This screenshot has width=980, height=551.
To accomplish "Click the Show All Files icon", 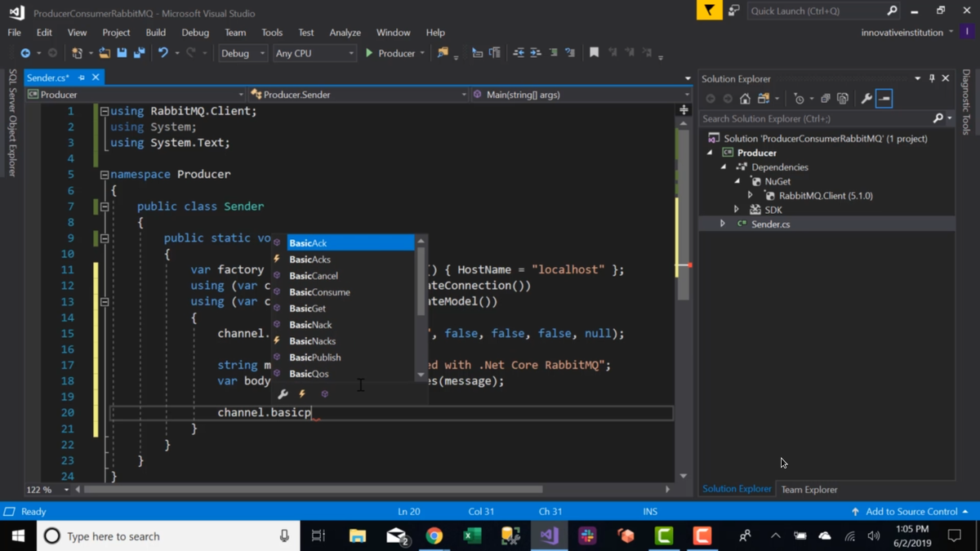I will (843, 99).
